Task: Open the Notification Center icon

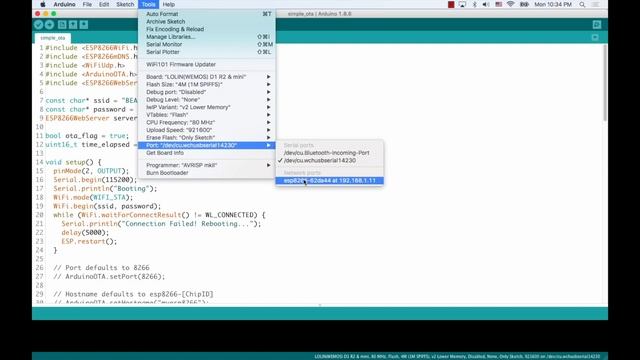Action: (596, 4)
